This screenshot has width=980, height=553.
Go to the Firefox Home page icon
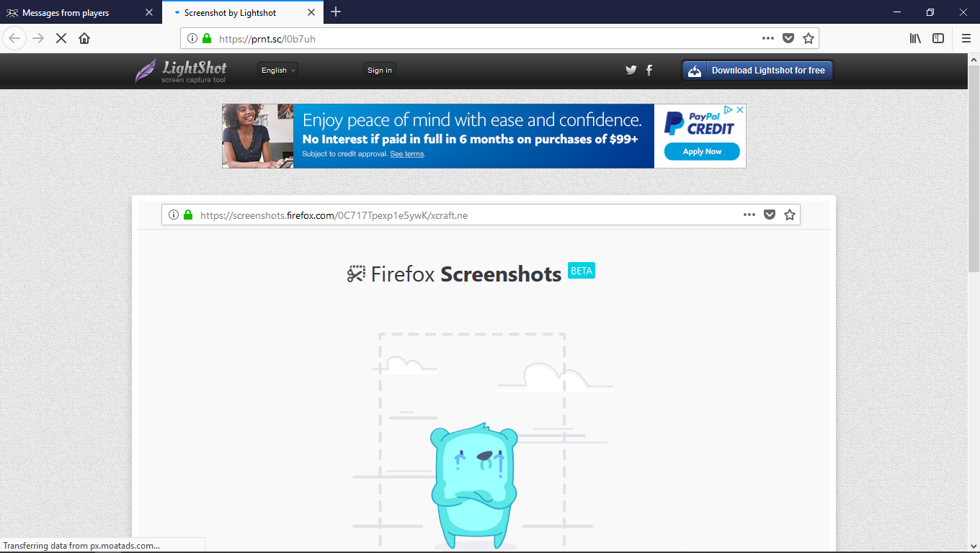[84, 38]
